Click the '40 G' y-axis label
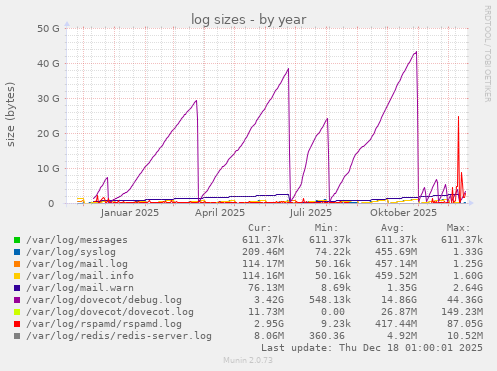This screenshot has width=497, height=371. (x=48, y=63)
